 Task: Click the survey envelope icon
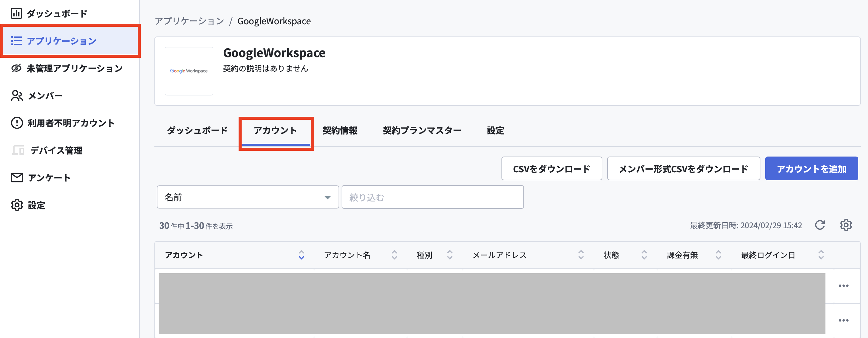(17, 178)
